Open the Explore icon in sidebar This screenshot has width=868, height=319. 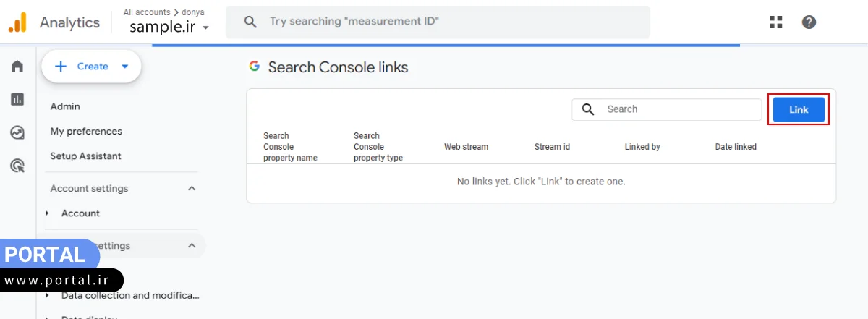point(17,133)
